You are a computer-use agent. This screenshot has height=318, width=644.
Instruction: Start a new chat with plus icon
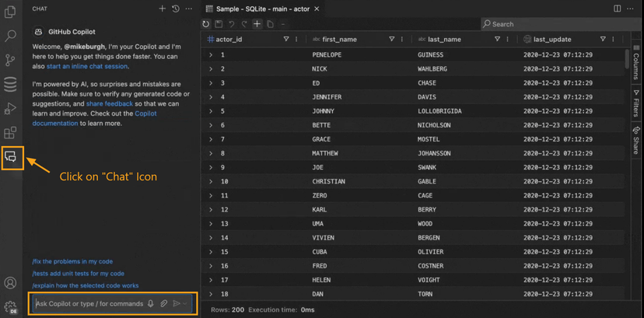point(163,9)
